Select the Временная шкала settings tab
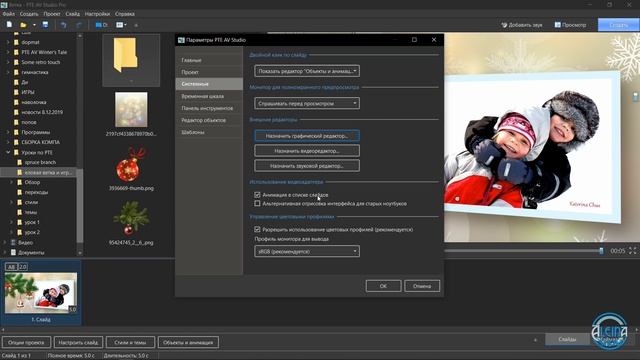The width and height of the screenshot is (640, 360). (209, 96)
